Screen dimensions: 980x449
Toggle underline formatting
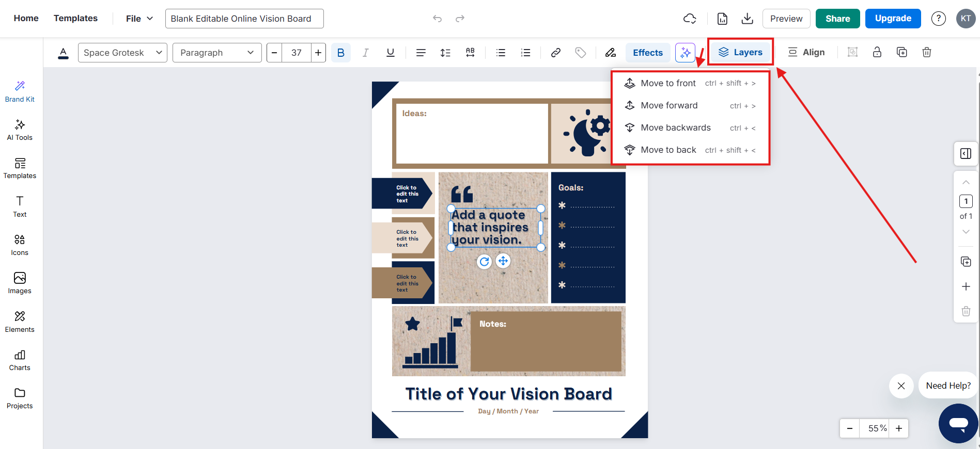click(x=390, y=53)
